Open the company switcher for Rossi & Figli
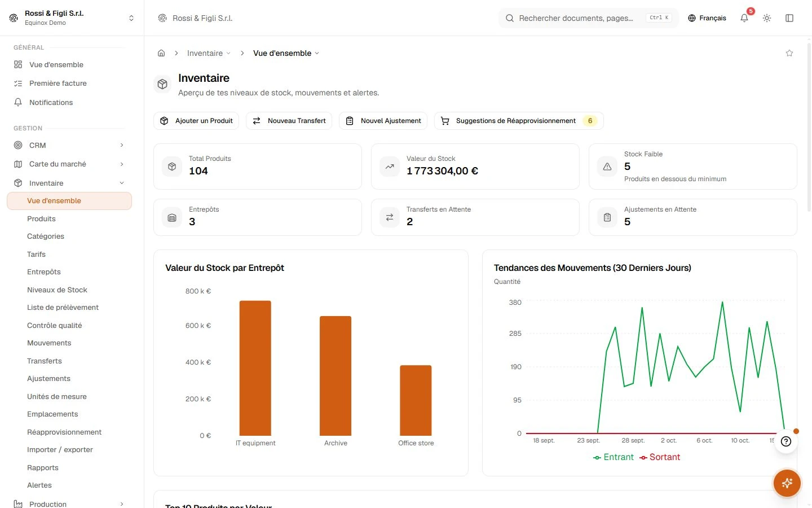The height and width of the screenshot is (508, 812). pyautogui.click(x=72, y=18)
